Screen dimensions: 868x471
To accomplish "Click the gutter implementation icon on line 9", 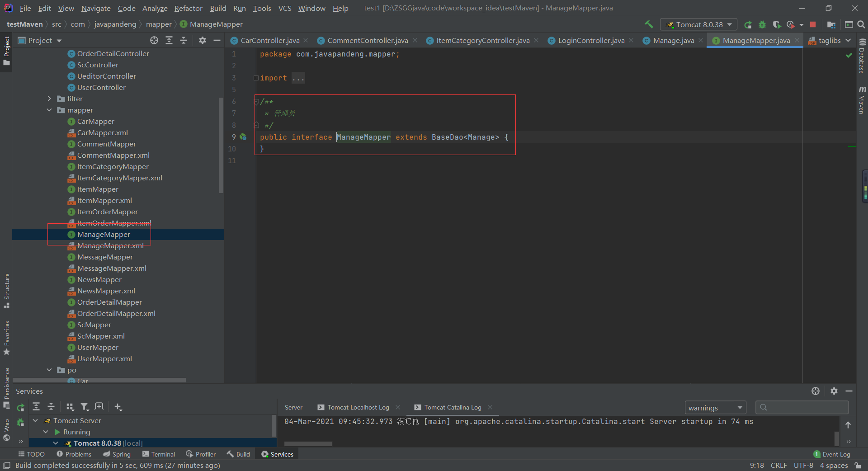I will 243,137.
